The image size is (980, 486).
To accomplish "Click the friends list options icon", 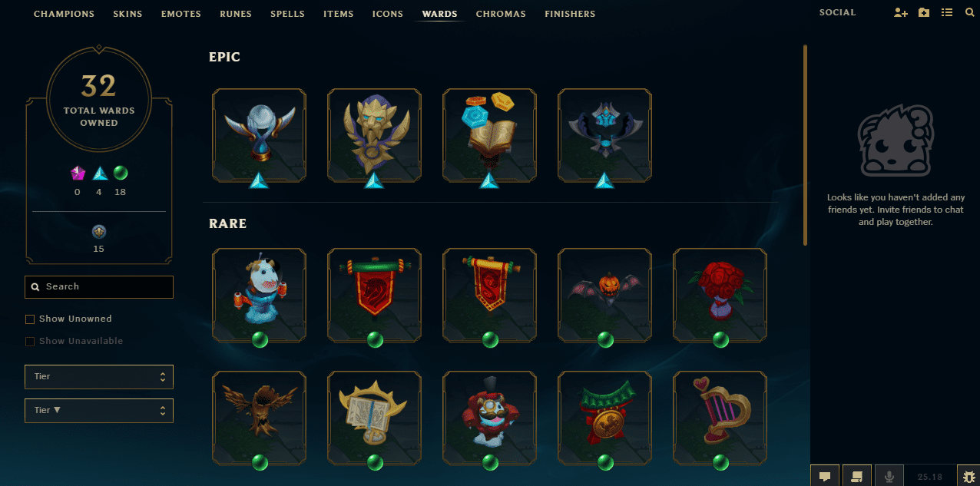I will click(947, 13).
